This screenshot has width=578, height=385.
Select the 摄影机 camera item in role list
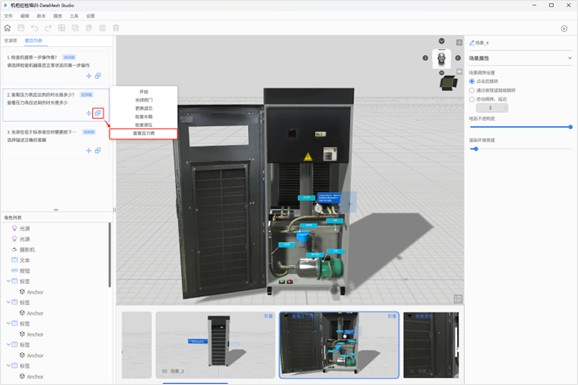[x=27, y=250]
